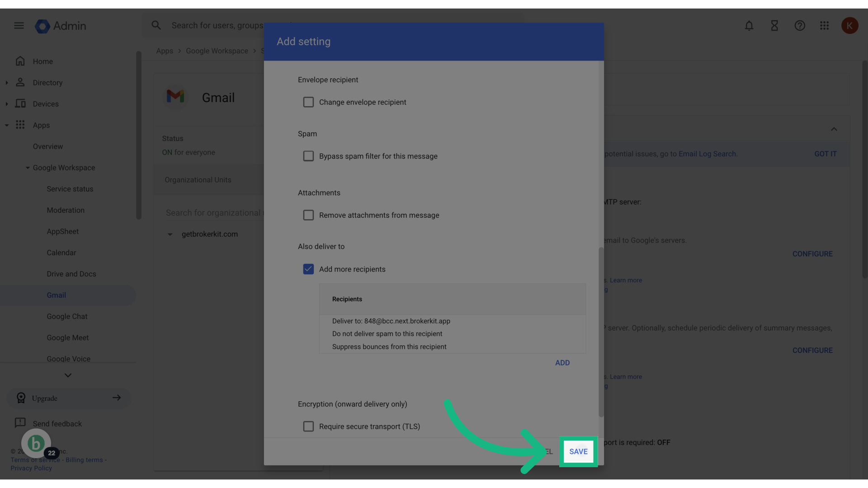
Task: Check Bypass spam filter for this message
Action: pyautogui.click(x=308, y=156)
